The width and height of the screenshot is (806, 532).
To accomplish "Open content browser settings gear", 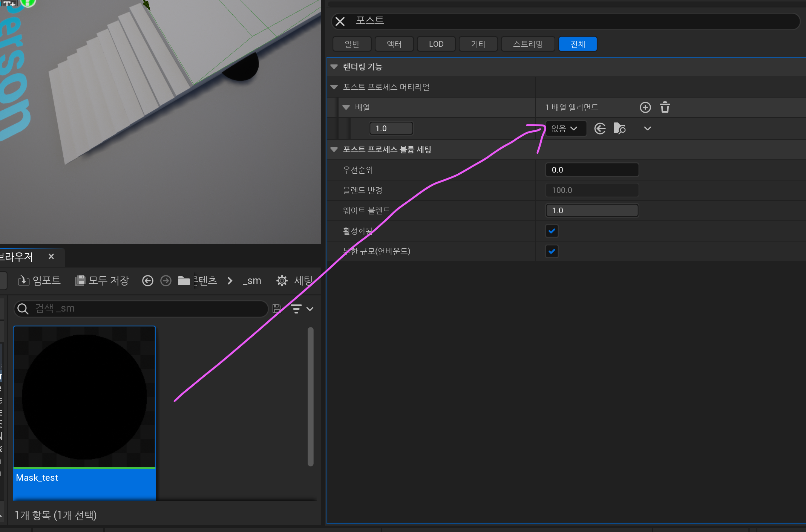I will click(x=282, y=281).
